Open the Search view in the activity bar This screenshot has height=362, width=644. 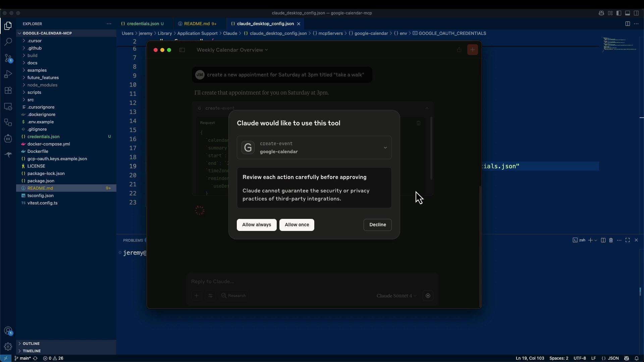click(x=8, y=42)
